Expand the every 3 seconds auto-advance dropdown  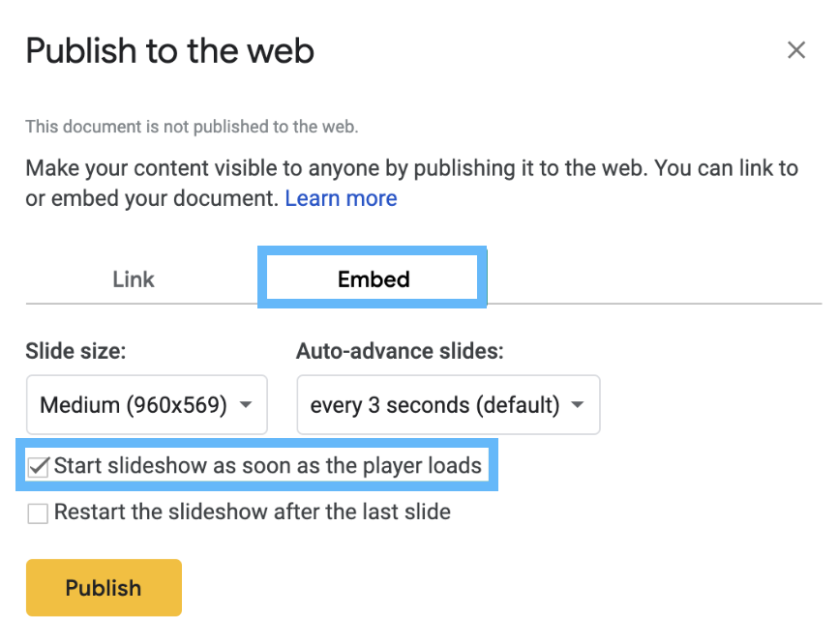pos(448,405)
